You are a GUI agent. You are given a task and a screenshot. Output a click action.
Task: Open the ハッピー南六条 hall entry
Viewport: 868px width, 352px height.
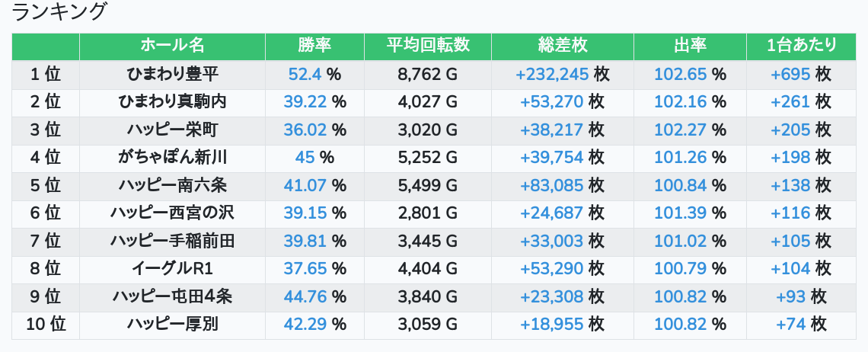point(172,185)
